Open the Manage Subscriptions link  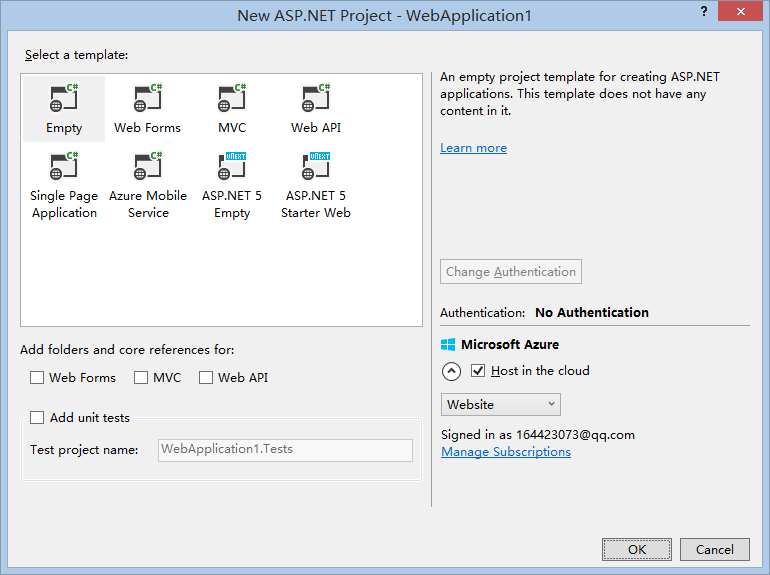coord(506,452)
